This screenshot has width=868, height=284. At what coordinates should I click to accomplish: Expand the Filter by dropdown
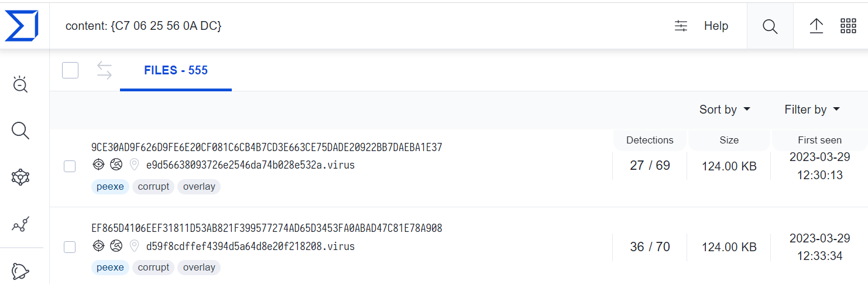coord(812,110)
